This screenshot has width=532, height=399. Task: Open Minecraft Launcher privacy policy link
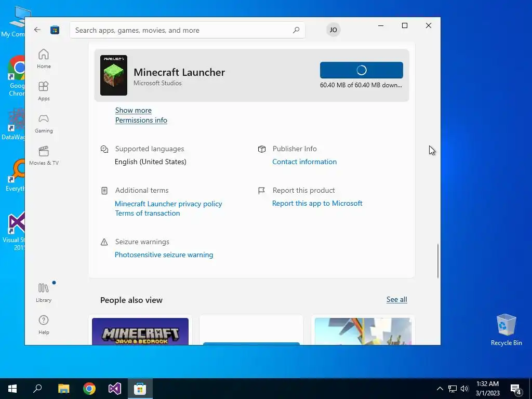point(168,204)
